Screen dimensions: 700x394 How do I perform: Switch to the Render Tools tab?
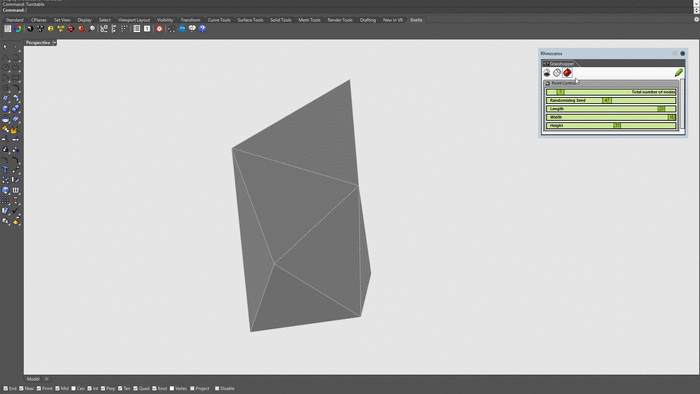click(340, 20)
